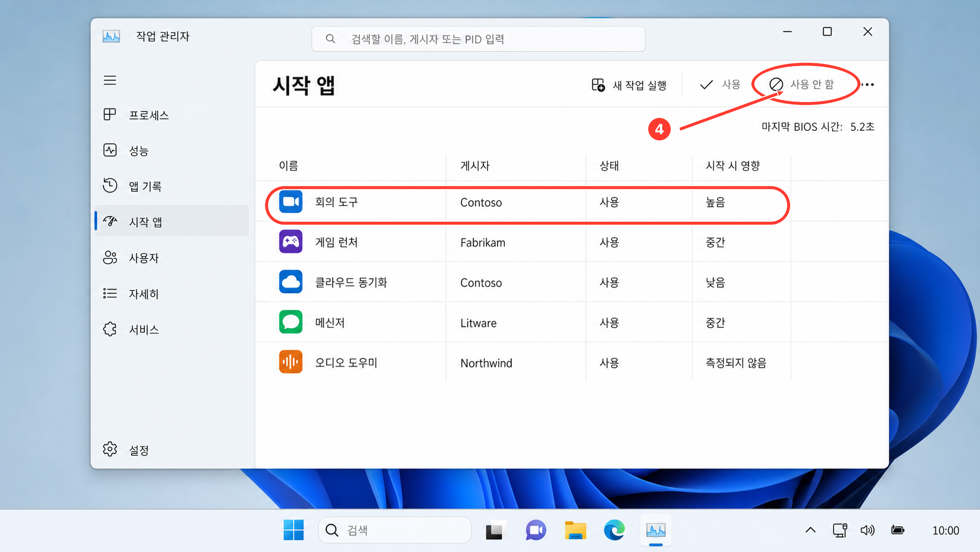Click the 사용 안 함 disable button
This screenshot has height=552, width=980.
coord(801,84)
